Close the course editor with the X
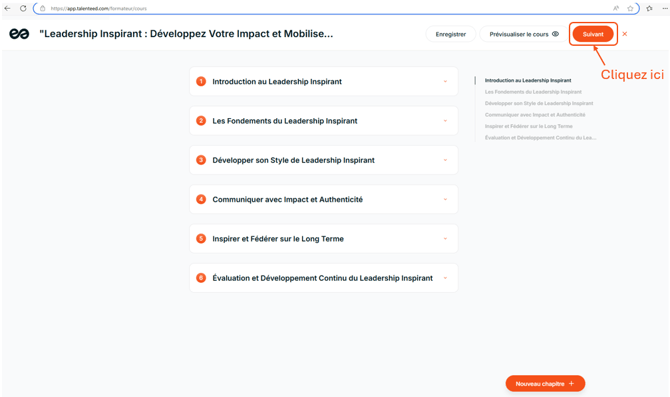Screen dimensions: 670x397 click(625, 34)
